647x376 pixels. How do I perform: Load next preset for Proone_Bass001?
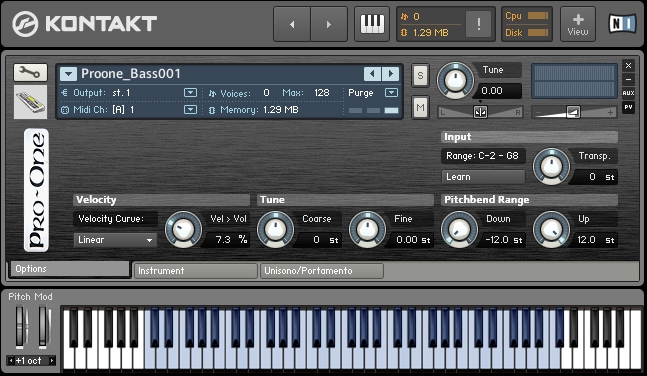coord(390,74)
